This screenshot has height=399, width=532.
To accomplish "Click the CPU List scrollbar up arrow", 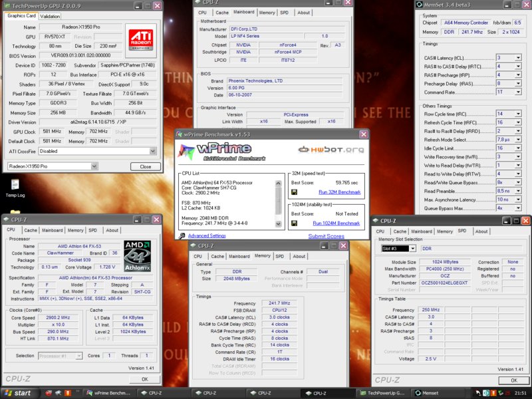I will (x=278, y=184).
